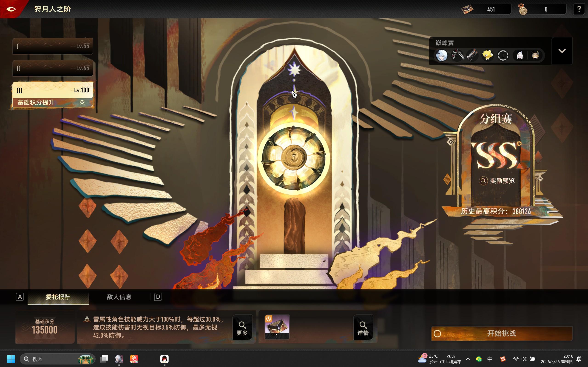Switch to the 敌人信息 tab
The height and width of the screenshot is (367, 588).
tap(119, 297)
